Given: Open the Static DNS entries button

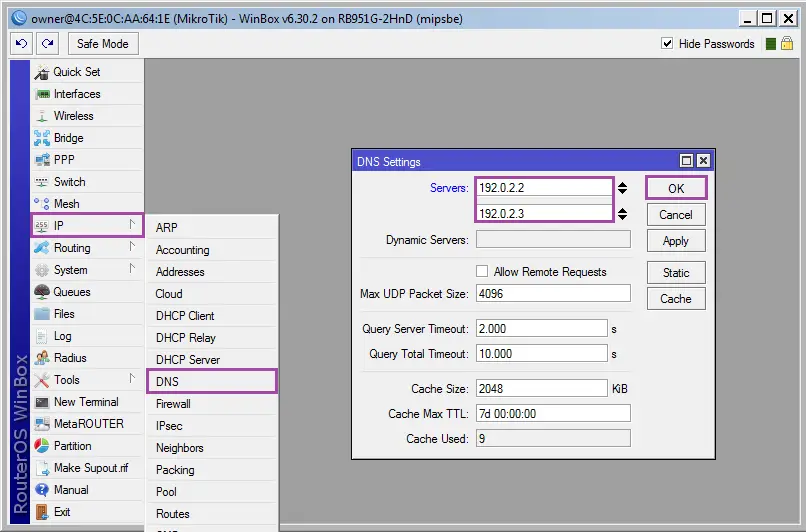Looking at the screenshot, I should coord(676,273).
